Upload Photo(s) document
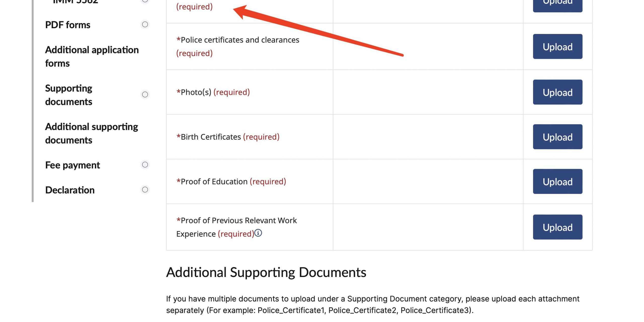The width and height of the screenshot is (644, 322). 557,92
